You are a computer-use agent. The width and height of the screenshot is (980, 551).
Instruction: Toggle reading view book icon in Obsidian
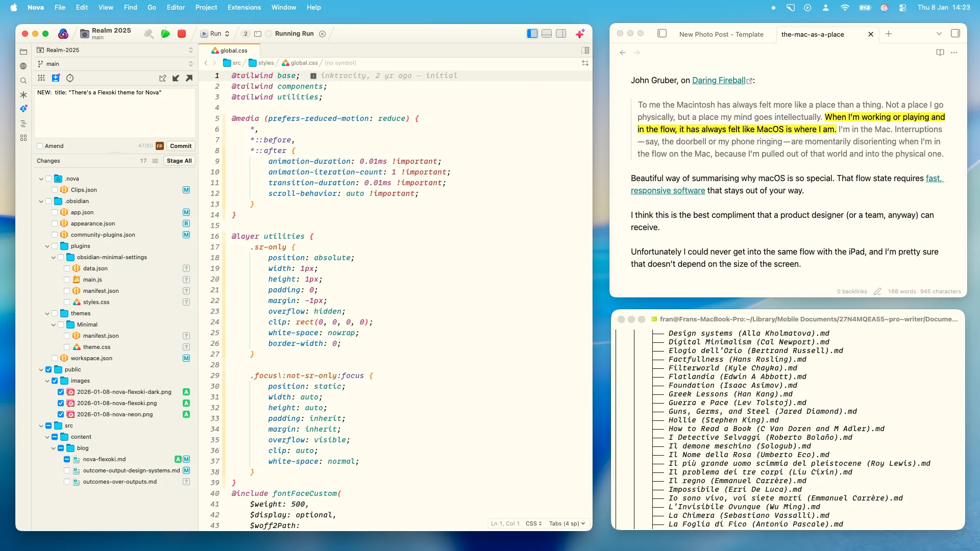click(940, 53)
